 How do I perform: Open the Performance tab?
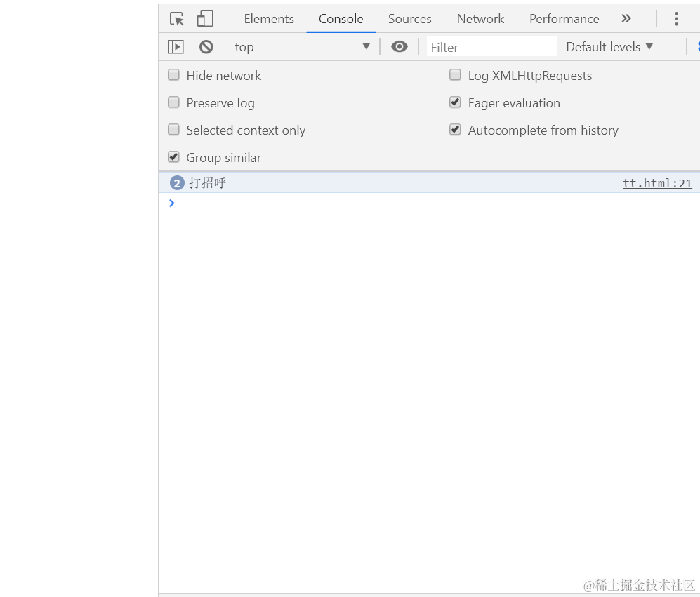click(564, 19)
